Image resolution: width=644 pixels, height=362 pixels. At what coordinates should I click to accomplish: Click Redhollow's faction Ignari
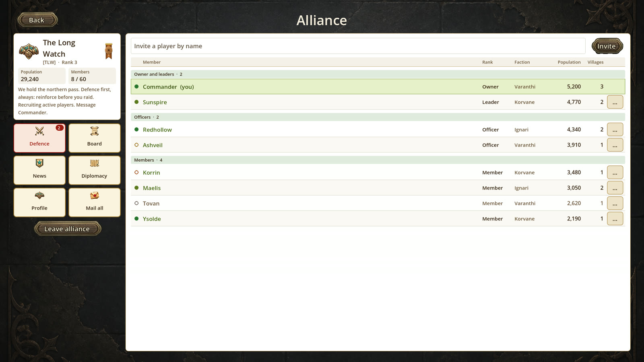tap(521, 130)
